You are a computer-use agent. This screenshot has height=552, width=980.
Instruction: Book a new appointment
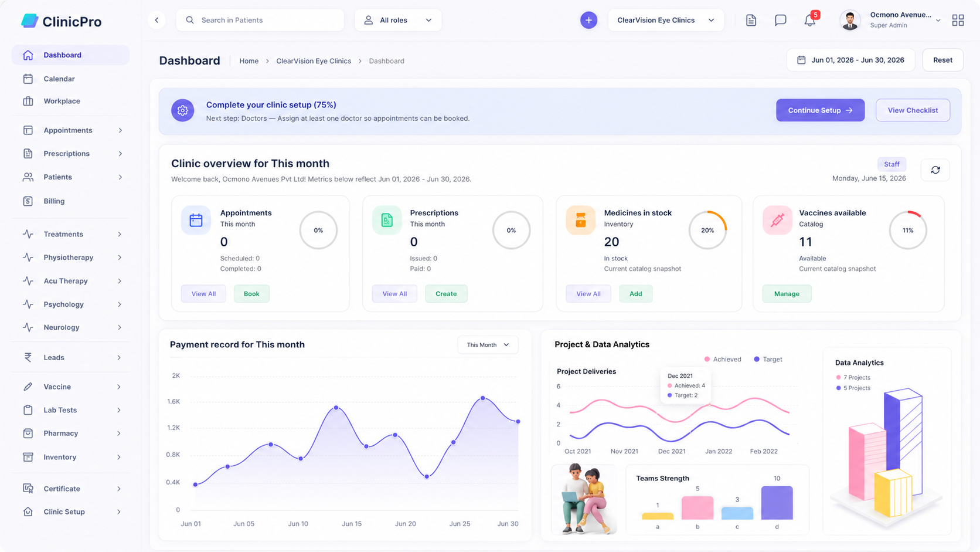click(x=251, y=294)
